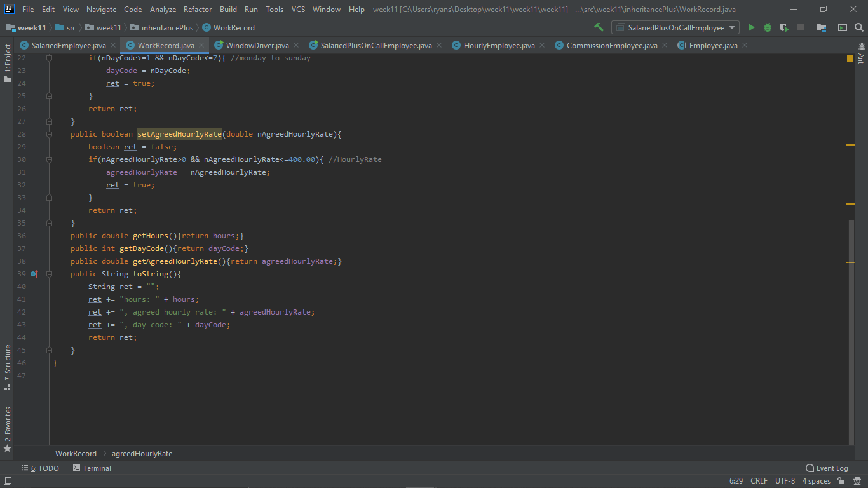Image resolution: width=868 pixels, height=488 pixels.
Task: Click WorkRecord in the breadcrumb bar
Action: [76, 453]
